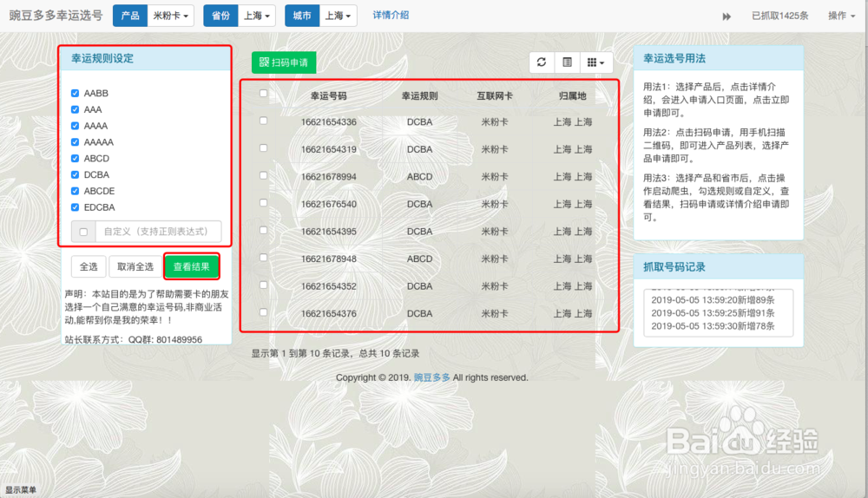The height and width of the screenshot is (498, 868).
Task: Click the 幸运选号用法 panel heading
Action: (x=674, y=59)
